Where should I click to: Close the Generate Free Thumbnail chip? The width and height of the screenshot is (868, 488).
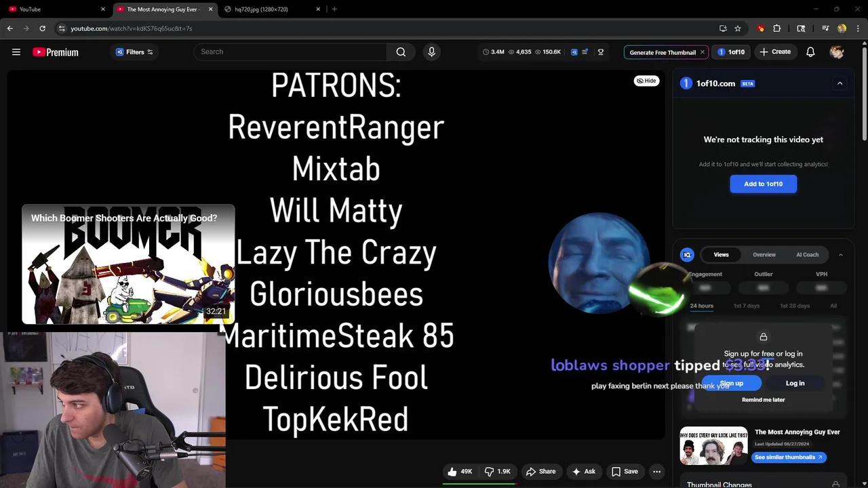(x=703, y=52)
